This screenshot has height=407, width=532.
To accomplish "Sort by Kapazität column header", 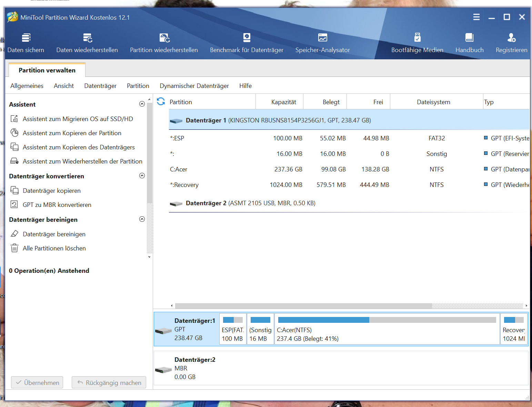I will [x=280, y=102].
